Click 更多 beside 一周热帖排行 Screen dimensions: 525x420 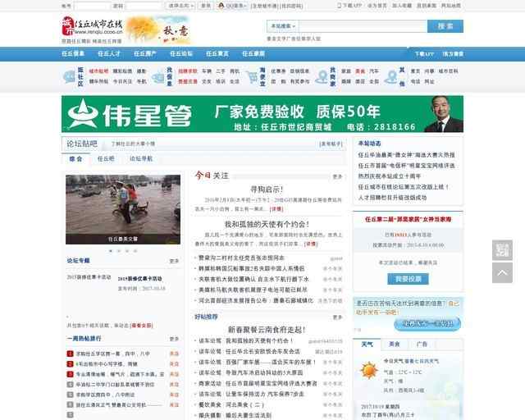coord(174,339)
